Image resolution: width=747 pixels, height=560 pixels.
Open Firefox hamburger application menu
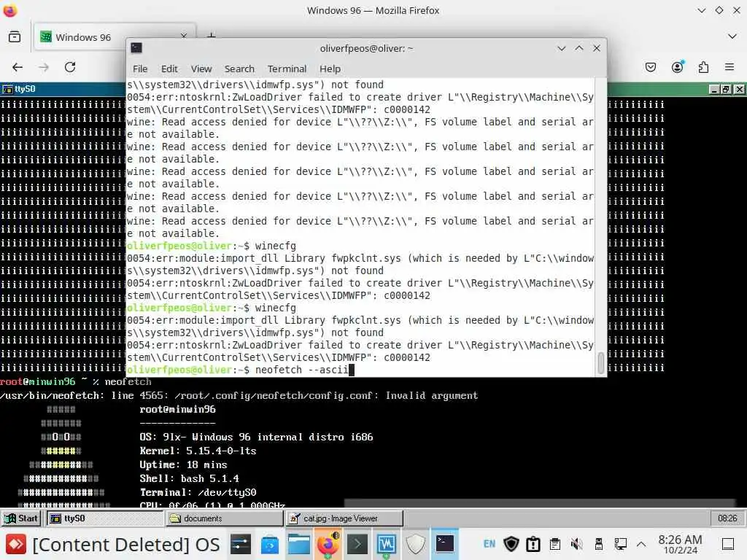(729, 67)
